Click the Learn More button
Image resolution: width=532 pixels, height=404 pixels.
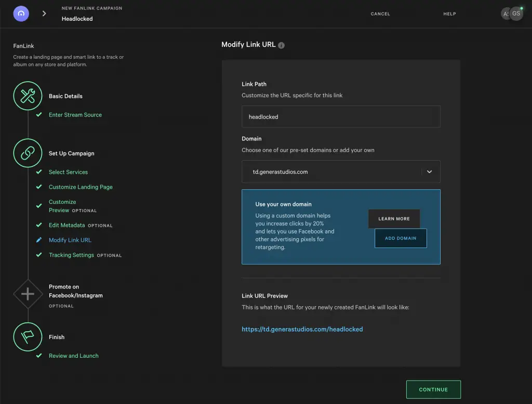pyautogui.click(x=394, y=218)
